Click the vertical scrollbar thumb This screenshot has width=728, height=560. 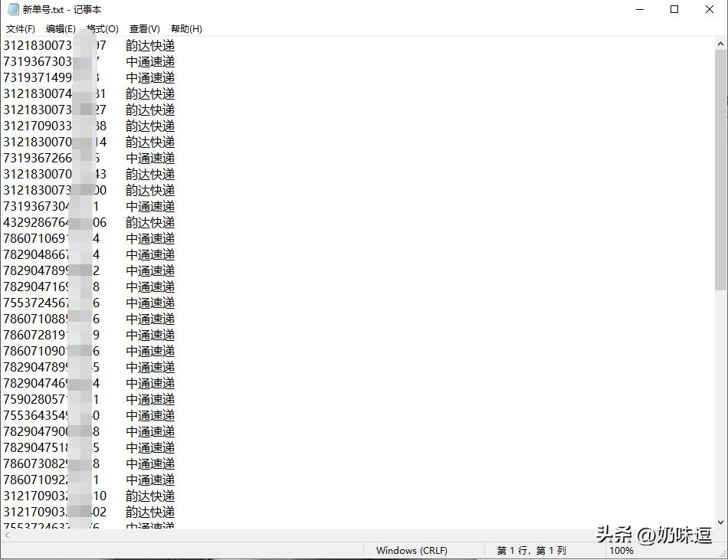[720, 170]
